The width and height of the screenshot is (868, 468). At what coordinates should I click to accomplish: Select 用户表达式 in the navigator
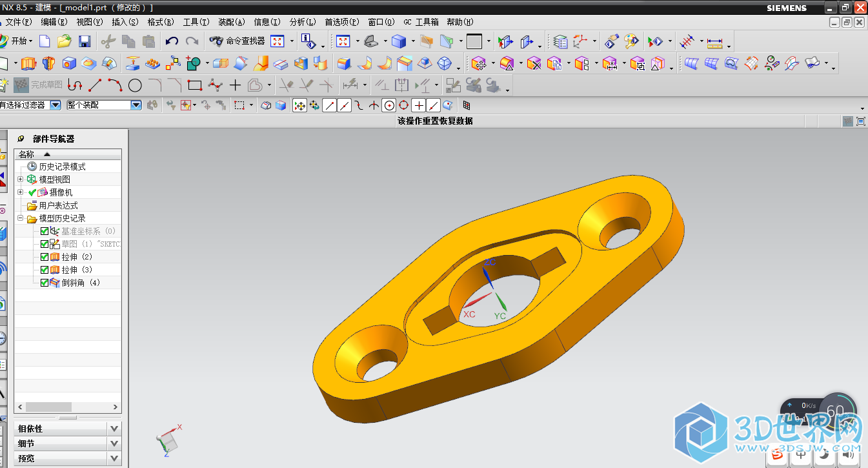click(58, 205)
